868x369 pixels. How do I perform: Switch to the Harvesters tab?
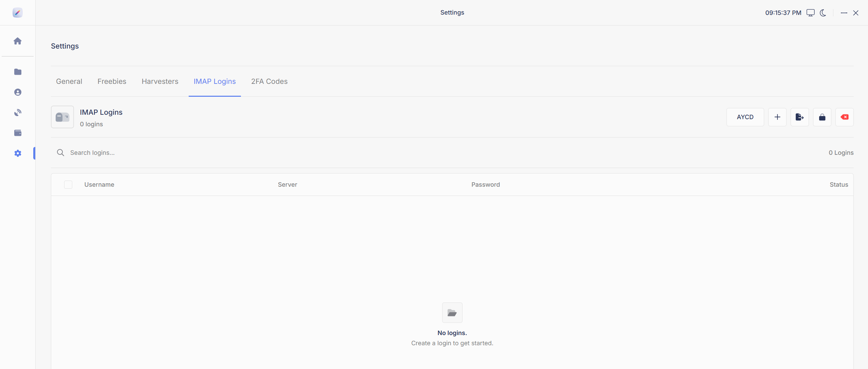pos(160,81)
